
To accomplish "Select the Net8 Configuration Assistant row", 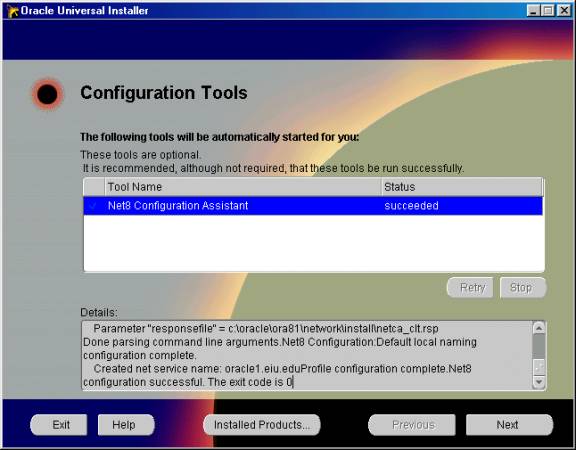I will (x=313, y=206).
